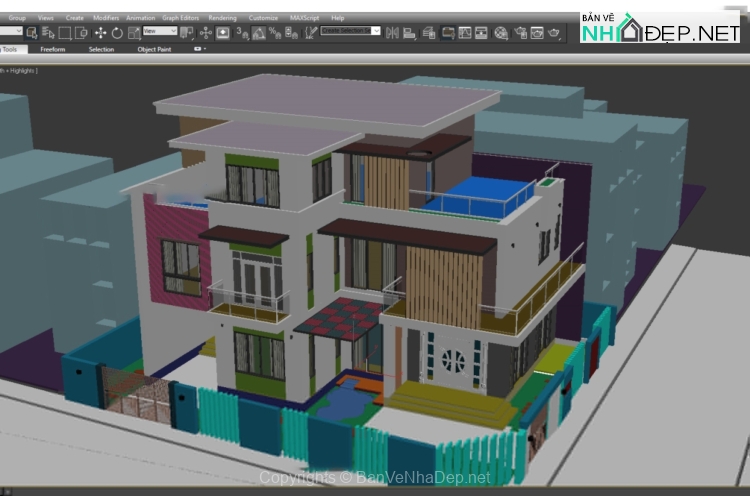Switch to the Freeform ribbon tab
Image resolution: width=750 pixels, height=496 pixels.
(53, 48)
